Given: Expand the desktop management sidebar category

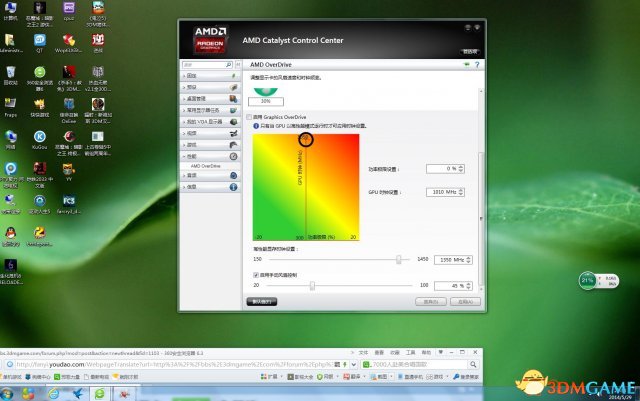Looking at the screenshot, I should (x=210, y=98).
